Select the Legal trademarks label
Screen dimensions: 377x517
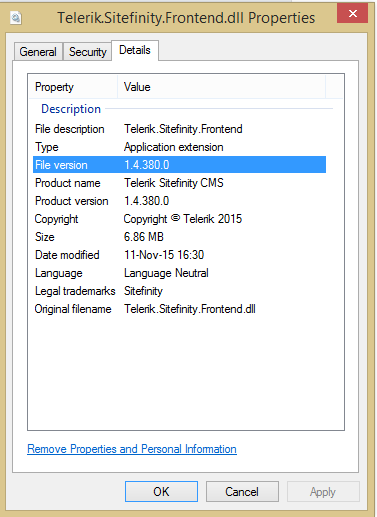(x=75, y=291)
